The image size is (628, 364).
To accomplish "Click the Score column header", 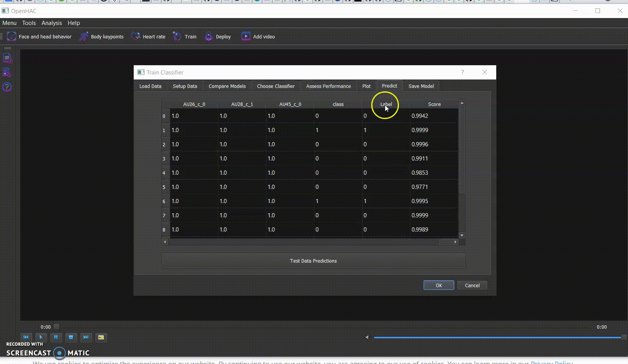I will point(434,104).
